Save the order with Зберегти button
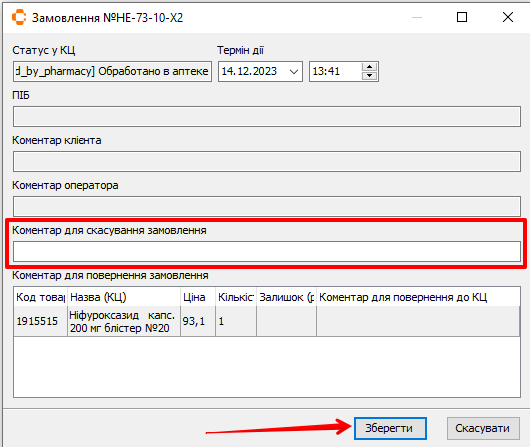The width and height of the screenshot is (532, 447). (x=390, y=428)
